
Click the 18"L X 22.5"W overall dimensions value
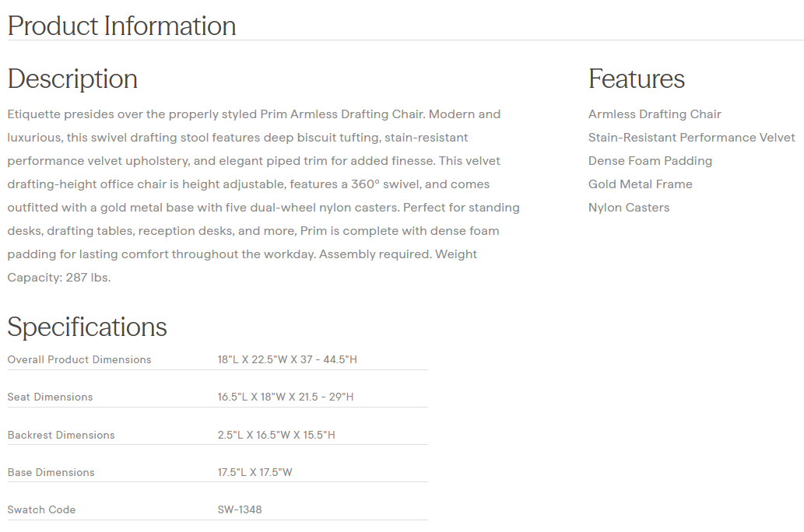tap(287, 359)
